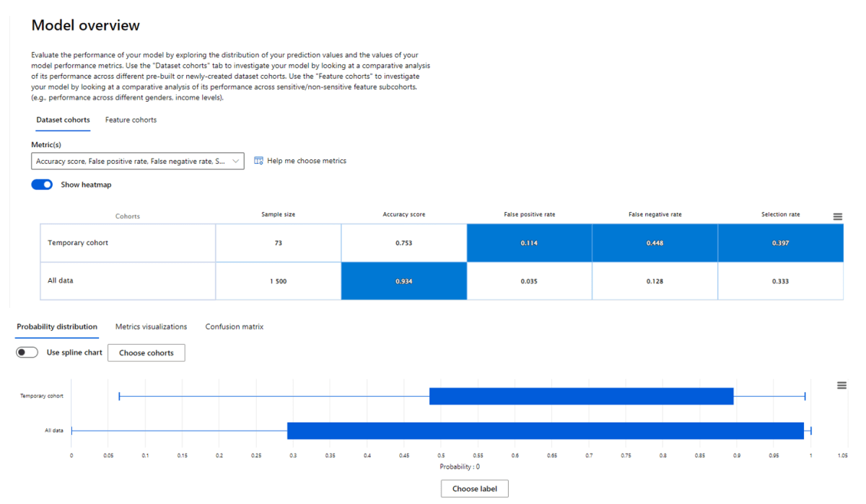The width and height of the screenshot is (866, 504).
Task: Click the Choose cohorts button
Action: click(x=146, y=353)
